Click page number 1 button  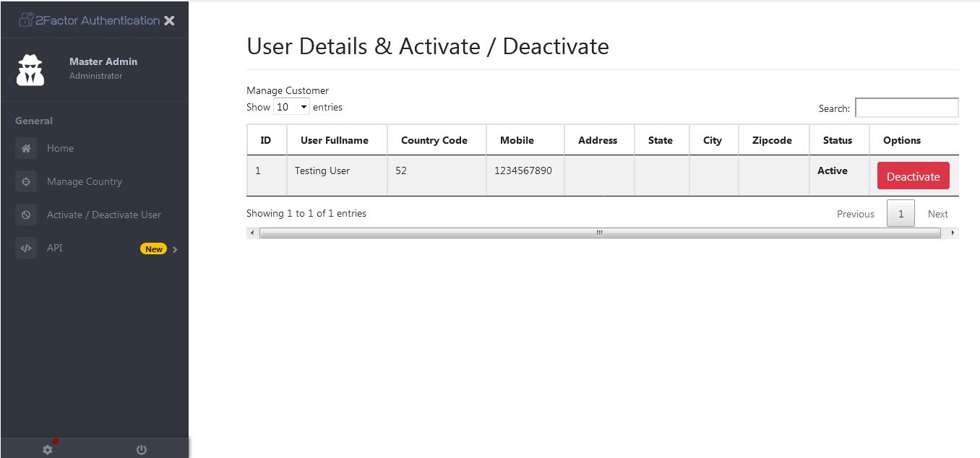click(x=901, y=214)
